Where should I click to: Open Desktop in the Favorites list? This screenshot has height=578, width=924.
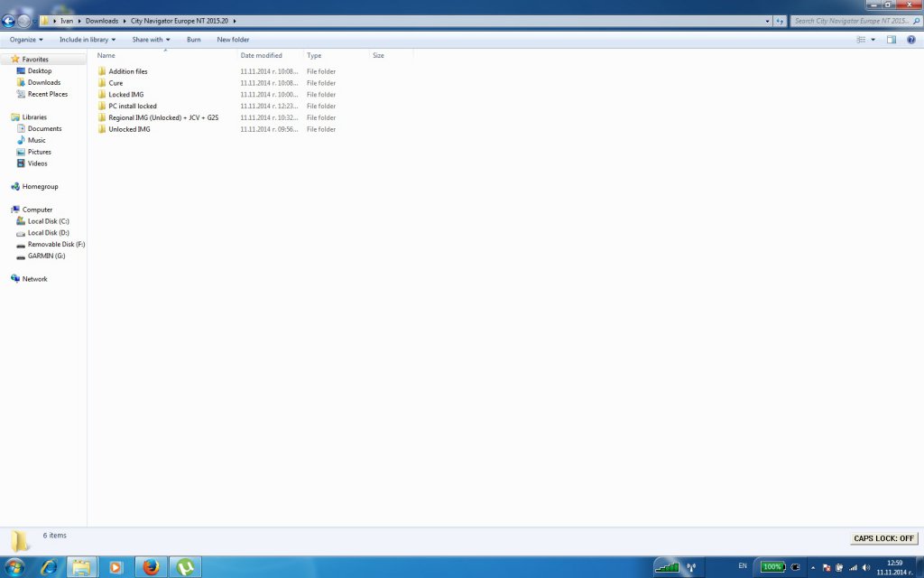[x=39, y=70]
